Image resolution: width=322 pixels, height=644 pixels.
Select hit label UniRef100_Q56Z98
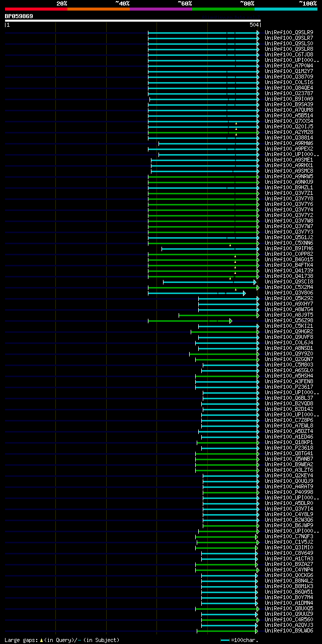(x=289, y=320)
